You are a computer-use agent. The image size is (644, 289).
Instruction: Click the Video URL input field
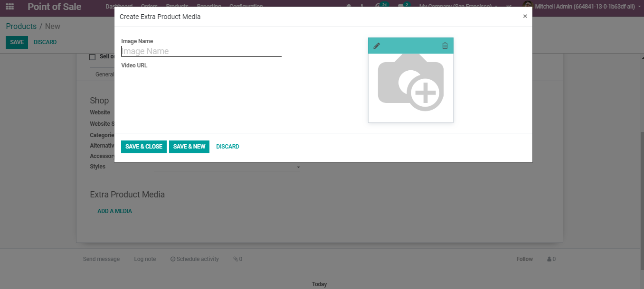pyautogui.click(x=201, y=74)
